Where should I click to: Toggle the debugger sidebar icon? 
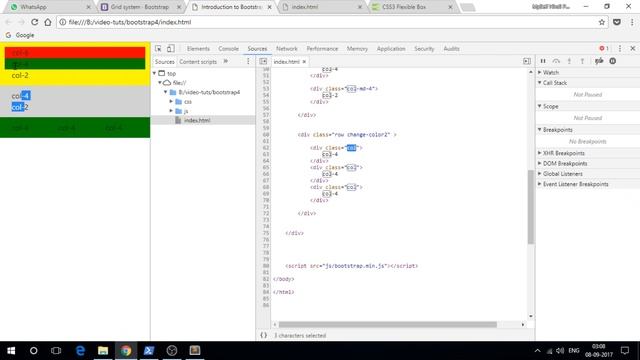point(527,61)
